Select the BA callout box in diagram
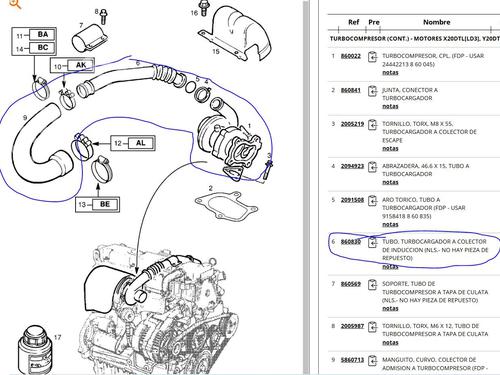The image size is (500, 375). (x=42, y=34)
